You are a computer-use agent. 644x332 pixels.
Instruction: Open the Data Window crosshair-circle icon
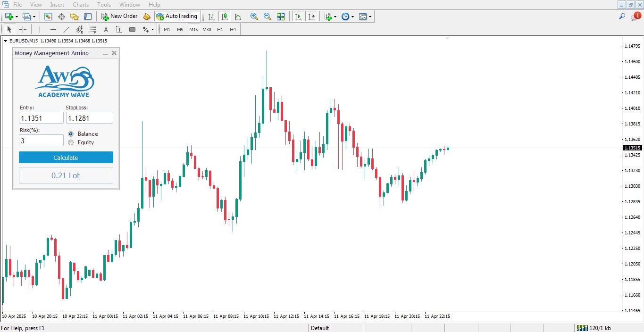61,17
